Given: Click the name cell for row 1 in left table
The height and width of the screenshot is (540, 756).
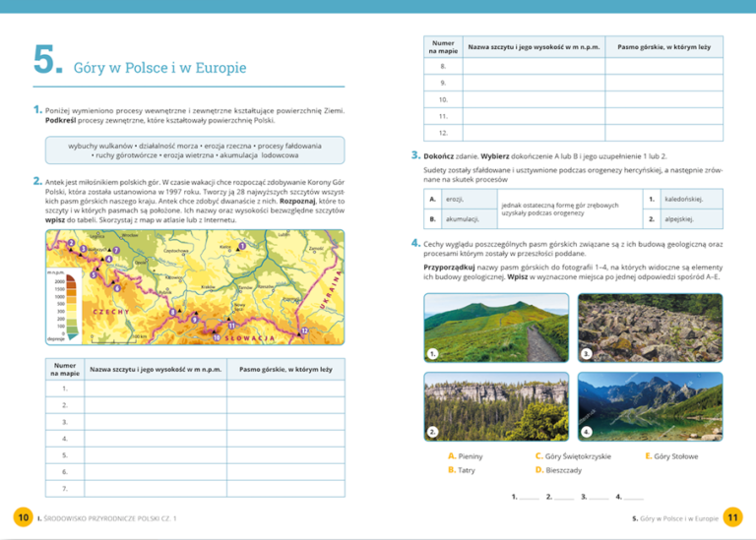Looking at the screenshot, I should tap(157, 388).
